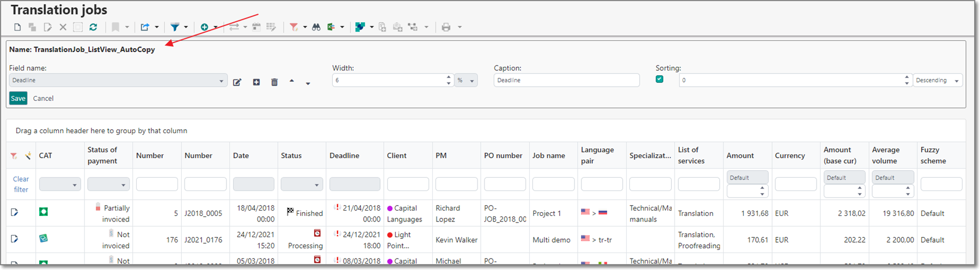This screenshot has height=270, width=980.
Task: Click the printer icon in toolbar
Action: 446,27
